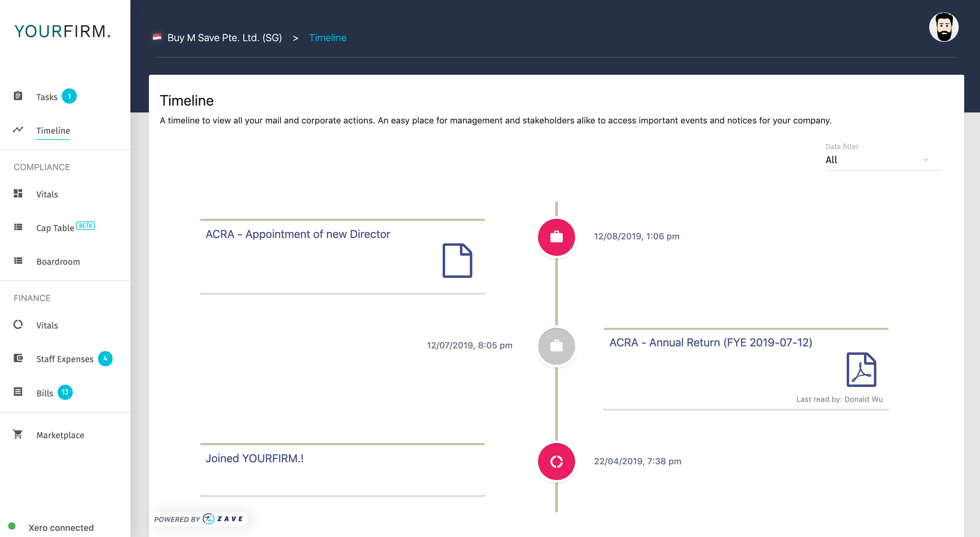Click the 12/07/2019, 8:05 pm timestamp
Screen dimensions: 980x537
click(469, 345)
